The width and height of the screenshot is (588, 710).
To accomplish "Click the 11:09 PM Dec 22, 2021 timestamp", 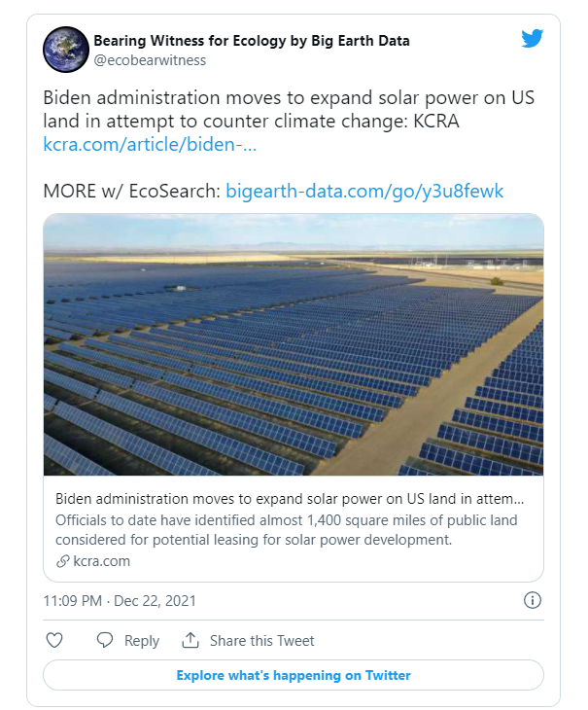I will pos(120,601).
